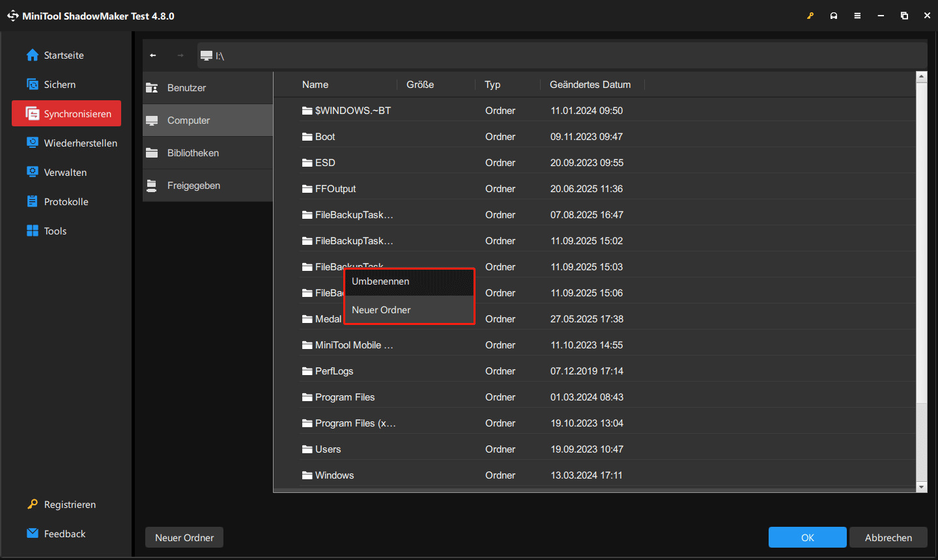This screenshot has width=938, height=560.
Task: Click the path field showing I:\
Action: [x=560, y=56]
